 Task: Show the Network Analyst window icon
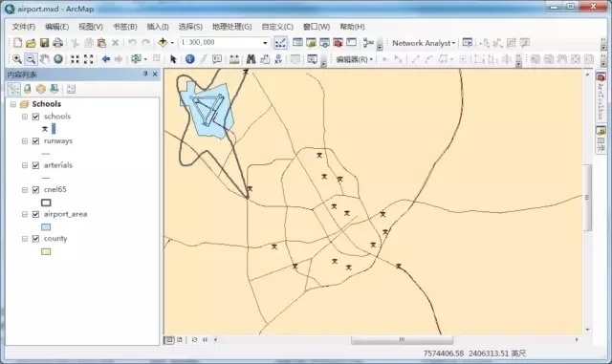coord(468,43)
